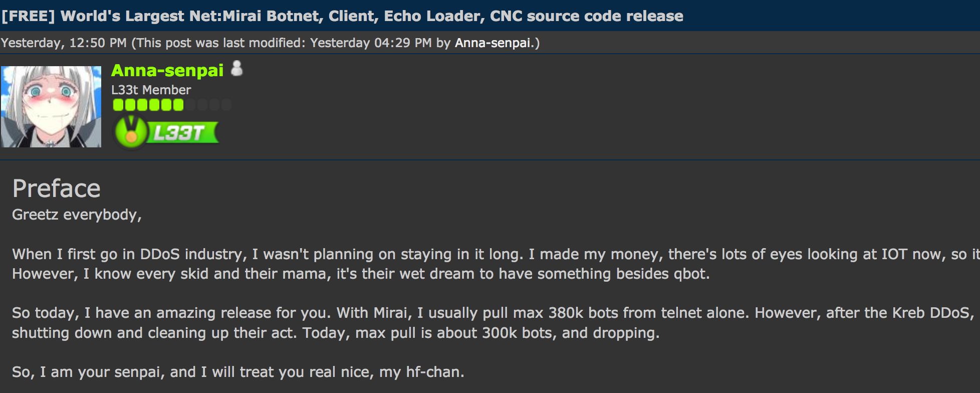Open Anna-senpai's anime avatar picture
This screenshot has width=980, height=393.
[x=52, y=107]
